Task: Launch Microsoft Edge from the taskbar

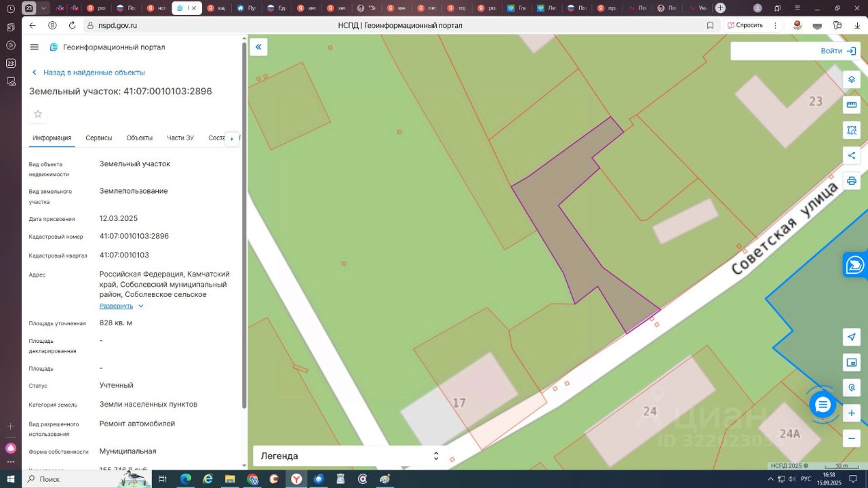Action: pyautogui.click(x=185, y=479)
